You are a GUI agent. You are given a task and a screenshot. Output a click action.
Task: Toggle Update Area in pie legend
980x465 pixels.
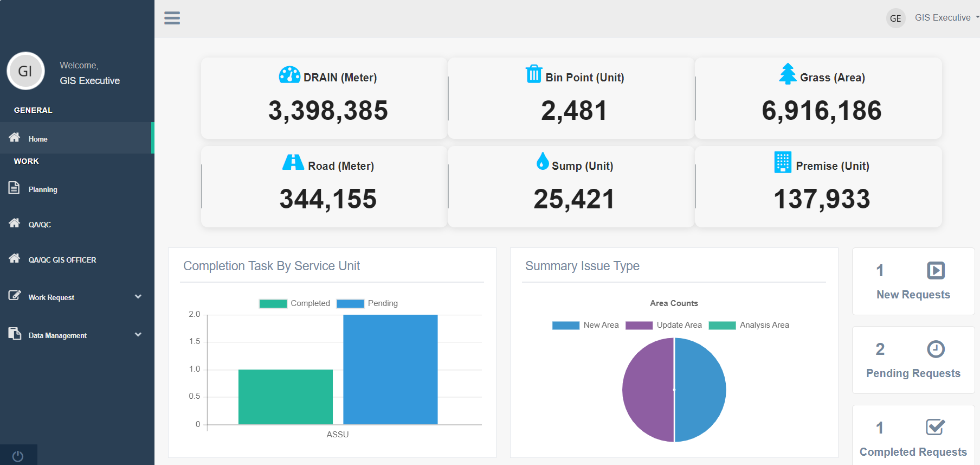coord(664,325)
